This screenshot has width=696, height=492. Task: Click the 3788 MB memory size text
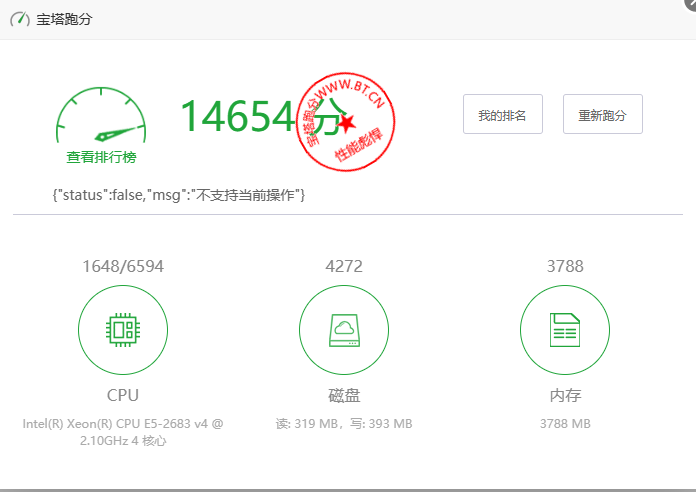point(565,424)
